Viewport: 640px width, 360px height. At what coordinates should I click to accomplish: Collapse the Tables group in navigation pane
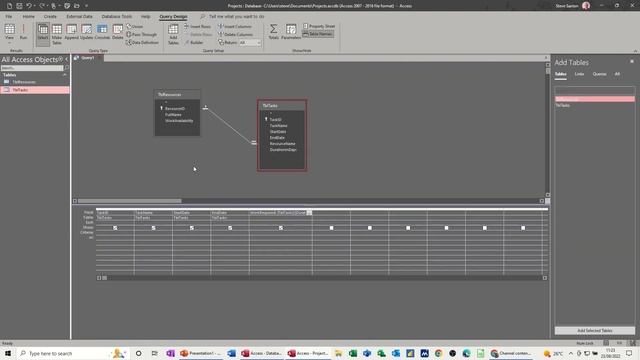pos(64,75)
